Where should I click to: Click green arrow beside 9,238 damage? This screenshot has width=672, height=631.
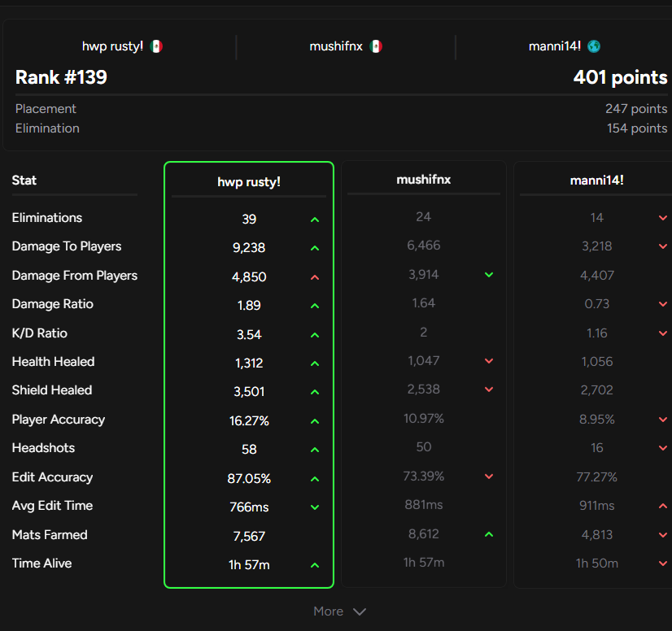click(315, 248)
